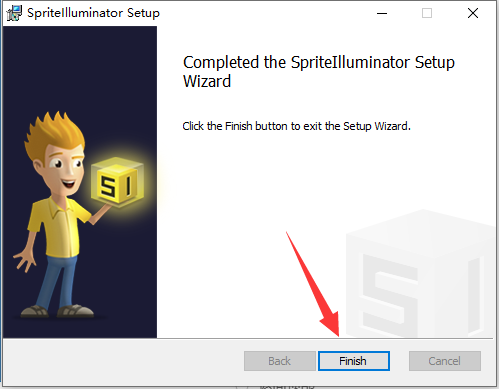Click the 'Click the Finish button' instruction text
This screenshot has width=499, height=389.
[296, 126]
